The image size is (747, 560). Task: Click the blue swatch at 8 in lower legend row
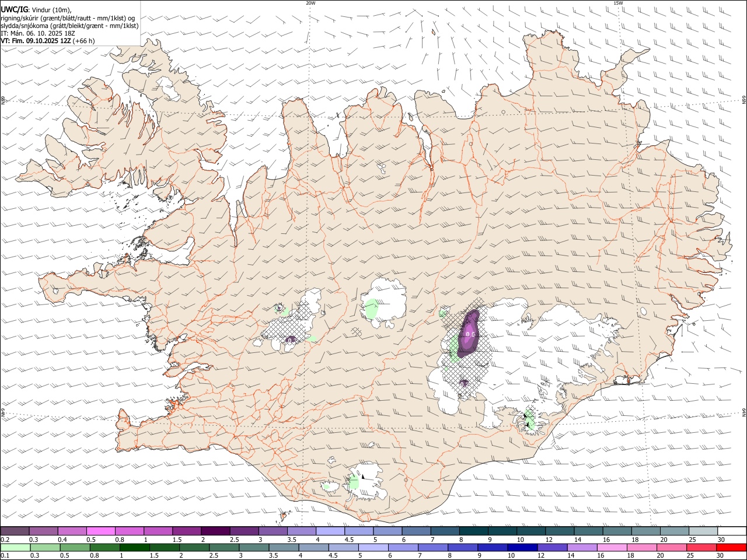(463, 547)
